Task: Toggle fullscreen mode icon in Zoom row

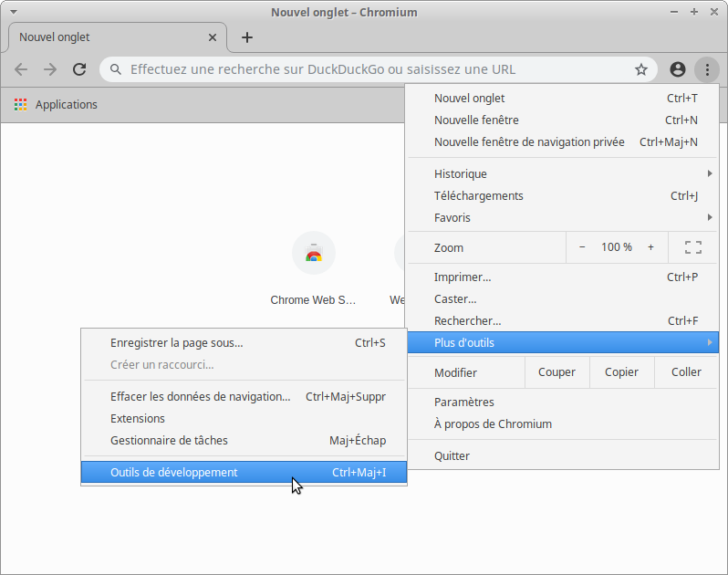Action: coord(692,247)
